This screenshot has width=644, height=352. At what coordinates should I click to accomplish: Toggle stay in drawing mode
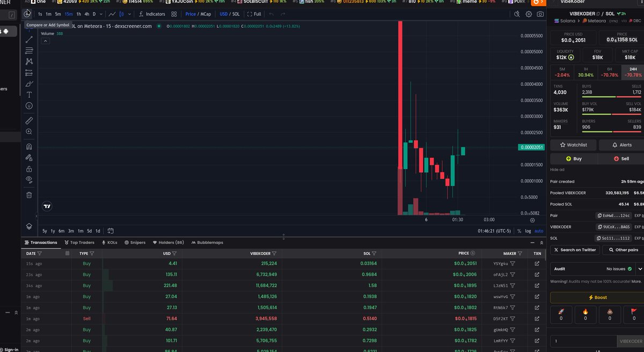29,158
